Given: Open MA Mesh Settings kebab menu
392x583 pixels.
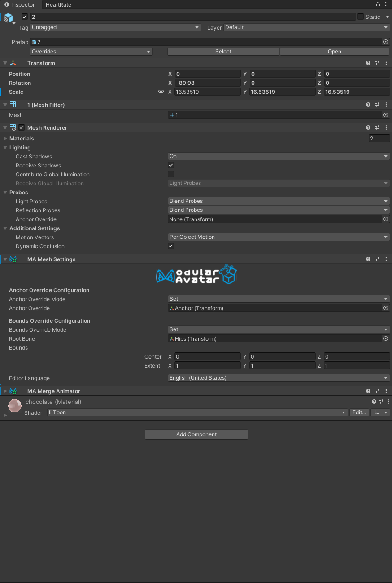Looking at the screenshot, I should [x=386, y=259].
